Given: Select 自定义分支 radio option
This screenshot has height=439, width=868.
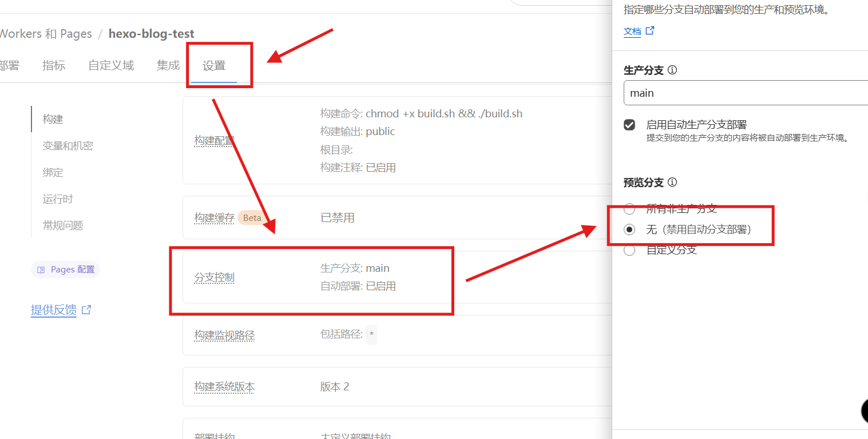Looking at the screenshot, I should pyautogui.click(x=629, y=250).
